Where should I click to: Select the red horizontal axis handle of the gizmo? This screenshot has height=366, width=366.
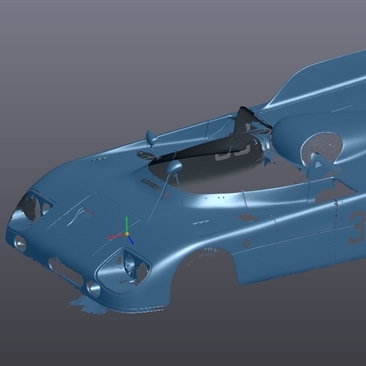coord(116,236)
